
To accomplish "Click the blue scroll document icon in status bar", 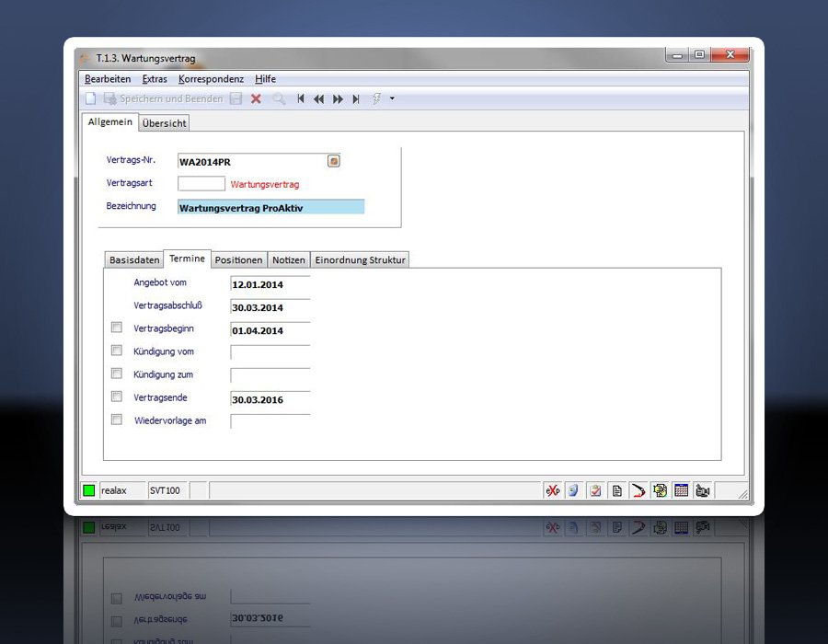I will coord(573,491).
